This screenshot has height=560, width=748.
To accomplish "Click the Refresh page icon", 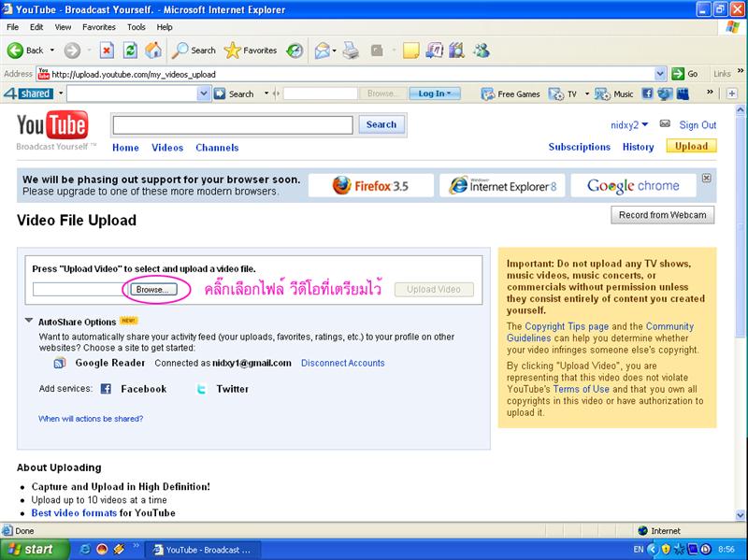I will (130, 50).
